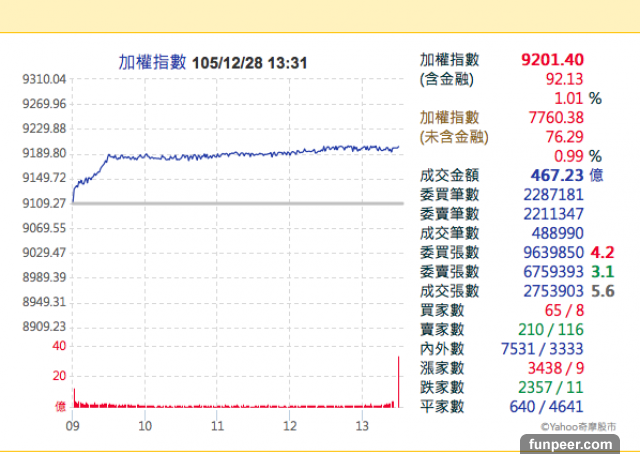
Task: Click the red 4.2 beside 委買張數
Action: pos(602,253)
